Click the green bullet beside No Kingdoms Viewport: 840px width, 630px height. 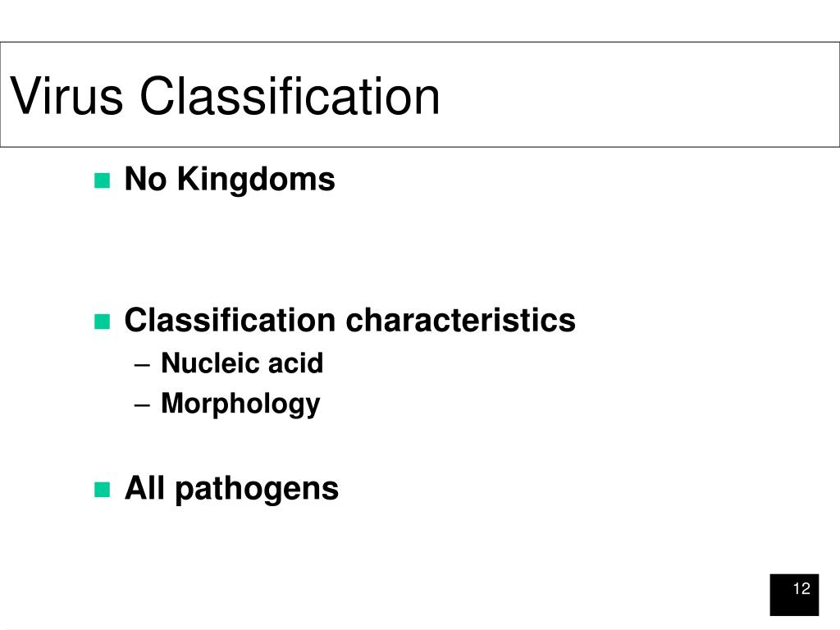(102, 180)
